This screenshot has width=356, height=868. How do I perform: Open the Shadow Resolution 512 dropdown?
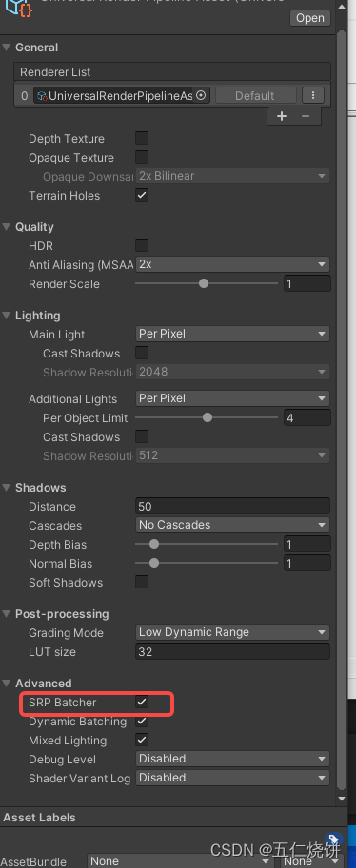click(x=232, y=455)
